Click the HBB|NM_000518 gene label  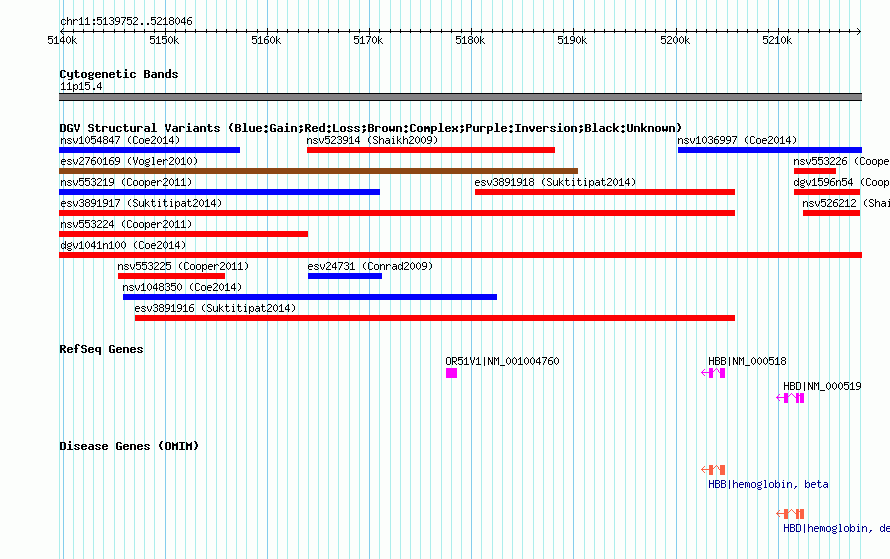tap(748, 361)
